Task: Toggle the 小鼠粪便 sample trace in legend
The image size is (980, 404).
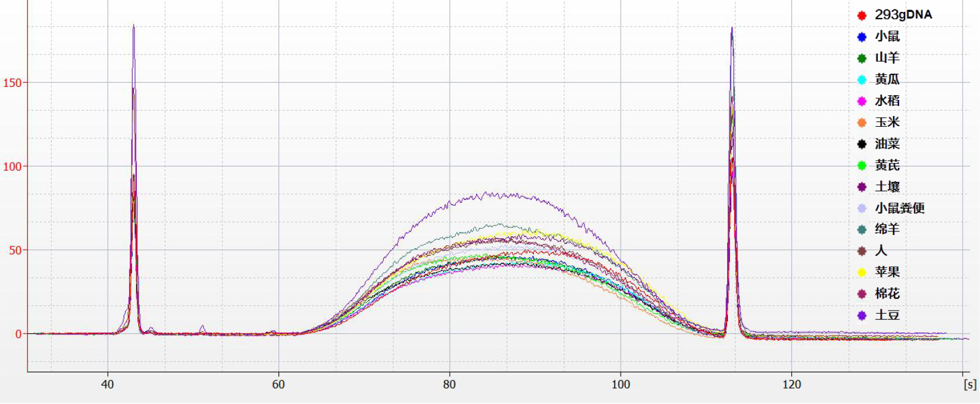Action: 899,208
